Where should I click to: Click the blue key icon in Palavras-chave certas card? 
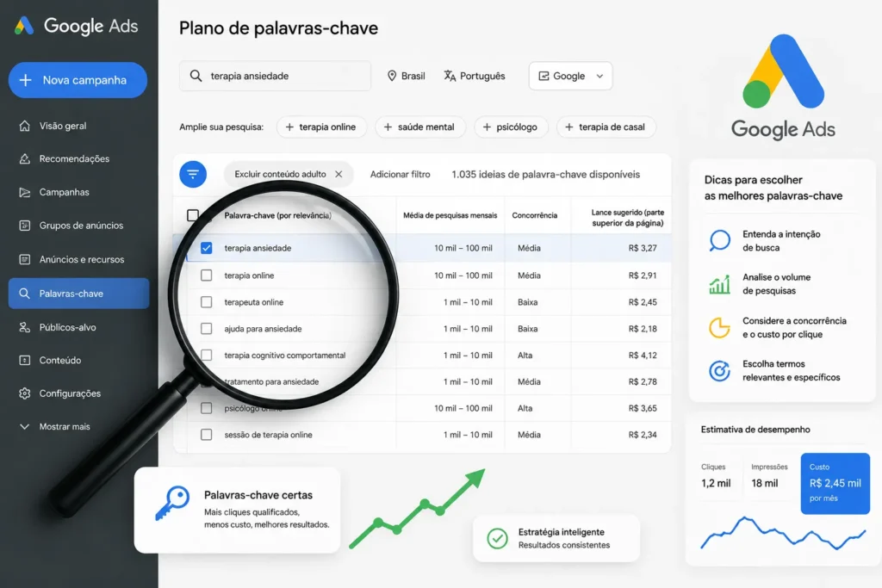[172, 503]
